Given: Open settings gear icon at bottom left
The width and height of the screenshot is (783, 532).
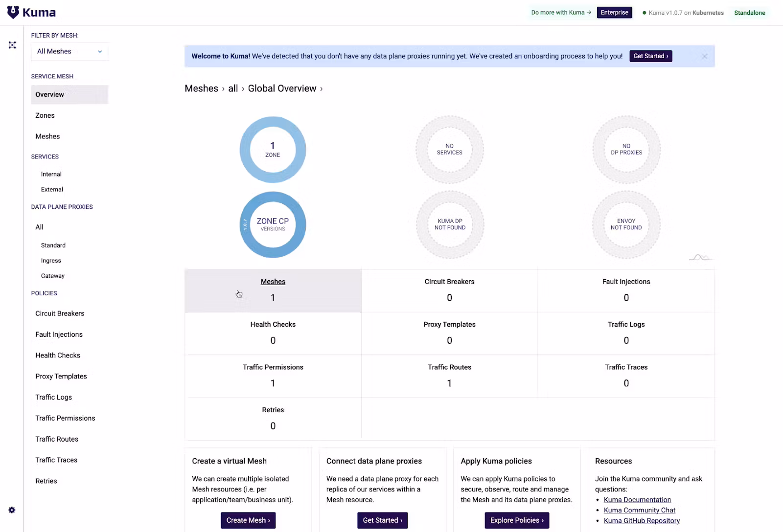Looking at the screenshot, I should coord(12,510).
